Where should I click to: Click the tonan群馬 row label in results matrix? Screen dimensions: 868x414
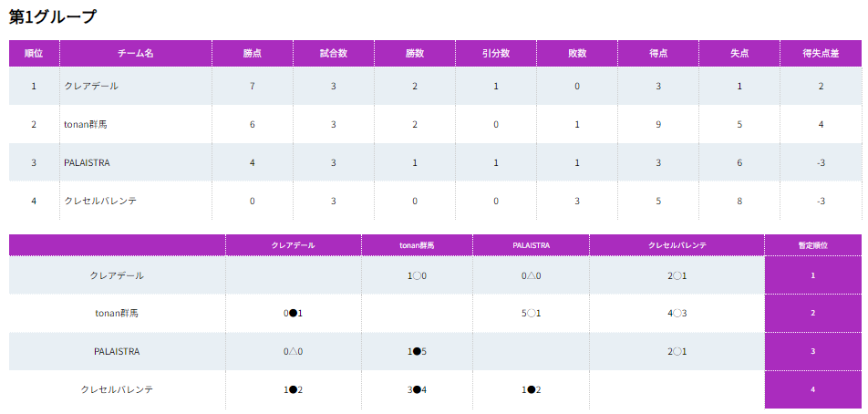[117, 314]
